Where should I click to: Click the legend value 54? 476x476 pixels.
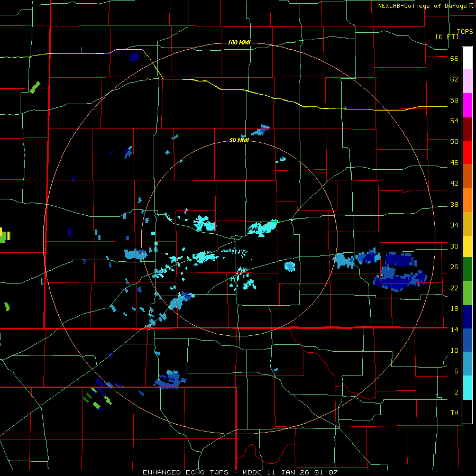454,121
